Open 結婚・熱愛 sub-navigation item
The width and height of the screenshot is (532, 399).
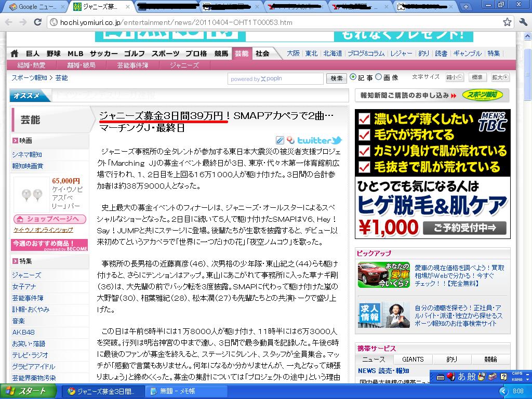[31, 65]
